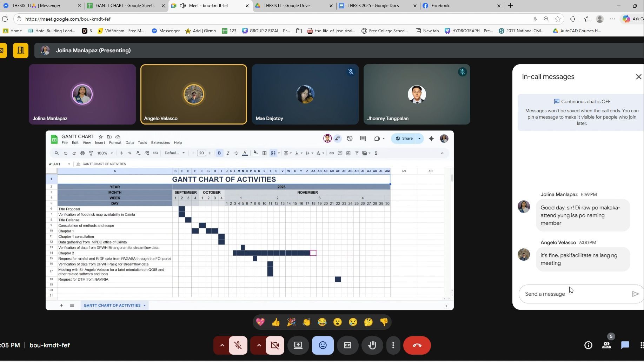Viewport: 644px width, 362px height.
Task: Switch to the GANTT CHART Google Sheets tab
Action: pyautogui.click(x=125, y=6)
